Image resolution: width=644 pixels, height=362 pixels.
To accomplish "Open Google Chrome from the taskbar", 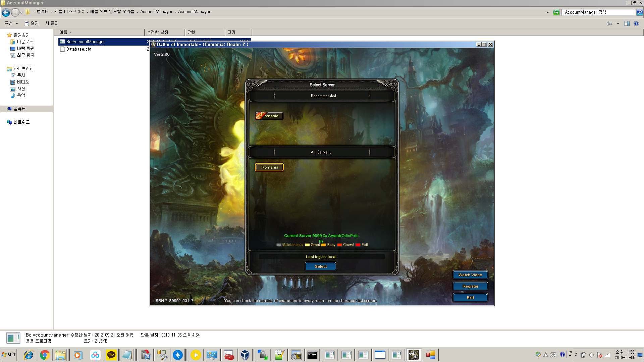I will [x=45, y=355].
